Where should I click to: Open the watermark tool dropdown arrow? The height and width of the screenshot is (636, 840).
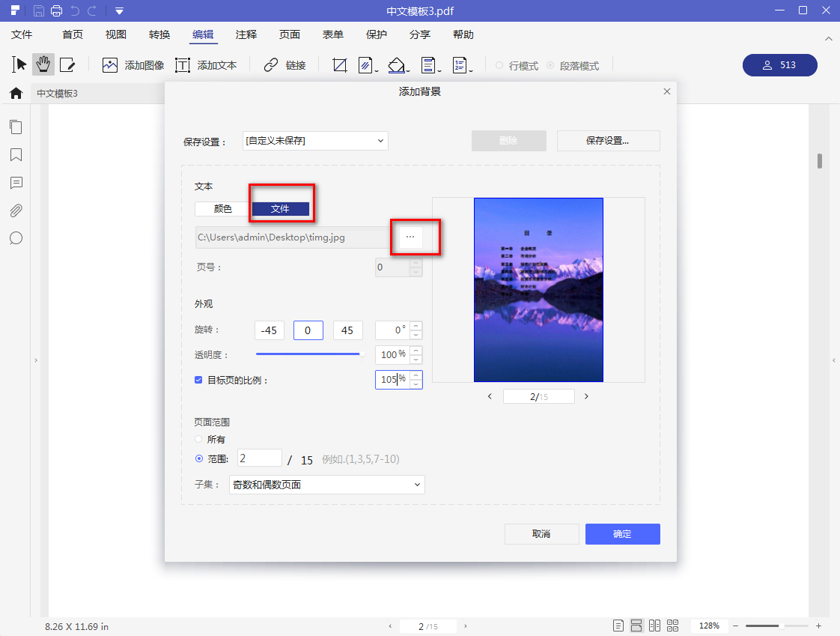point(377,70)
